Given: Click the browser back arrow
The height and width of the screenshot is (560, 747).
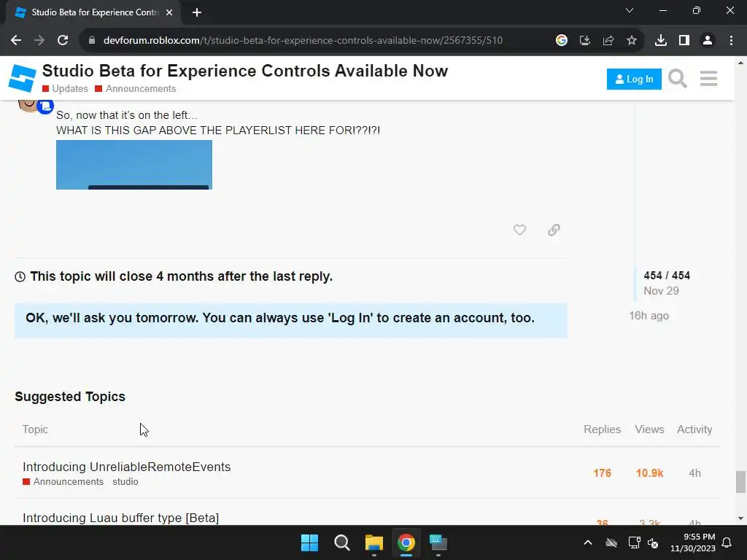Looking at the screenshot, I should (x=16, y=40).
